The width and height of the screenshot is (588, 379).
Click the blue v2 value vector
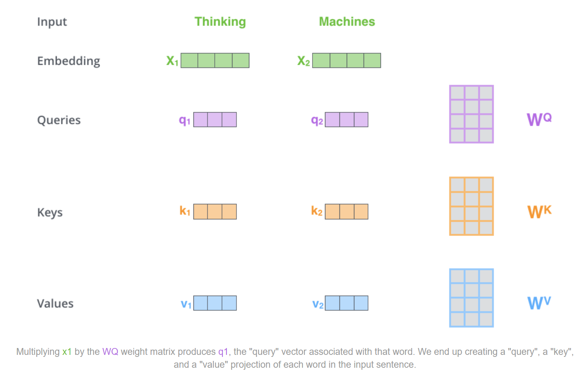point(347,303)
